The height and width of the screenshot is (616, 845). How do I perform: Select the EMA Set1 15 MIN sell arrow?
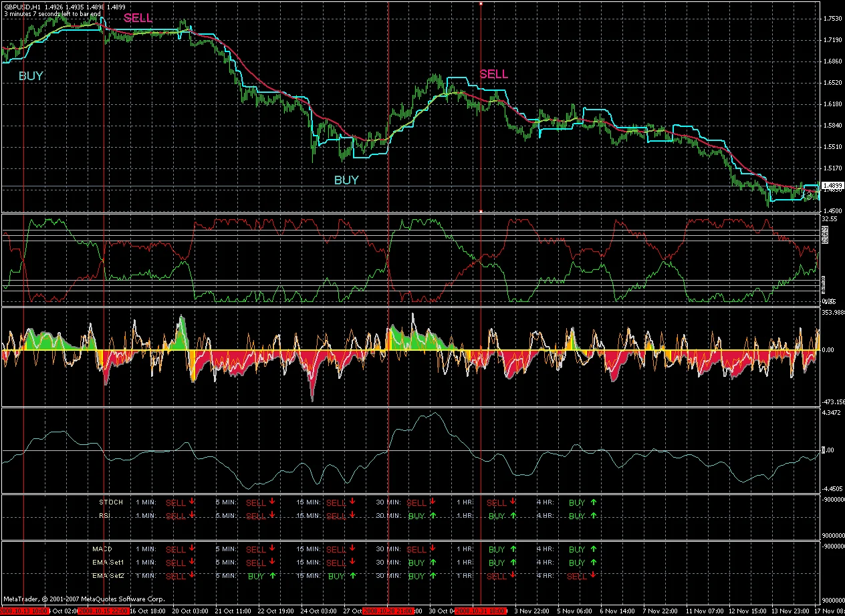point(352,563)
